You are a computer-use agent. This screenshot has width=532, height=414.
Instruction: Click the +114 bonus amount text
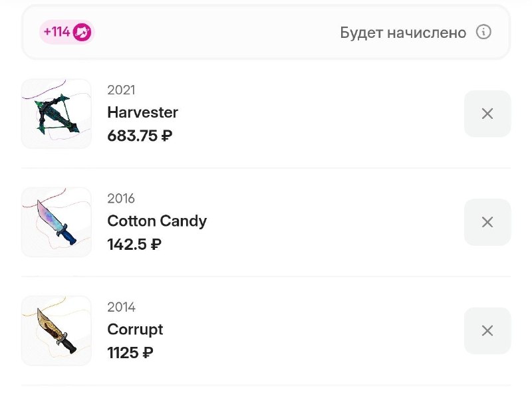(57, 32)
